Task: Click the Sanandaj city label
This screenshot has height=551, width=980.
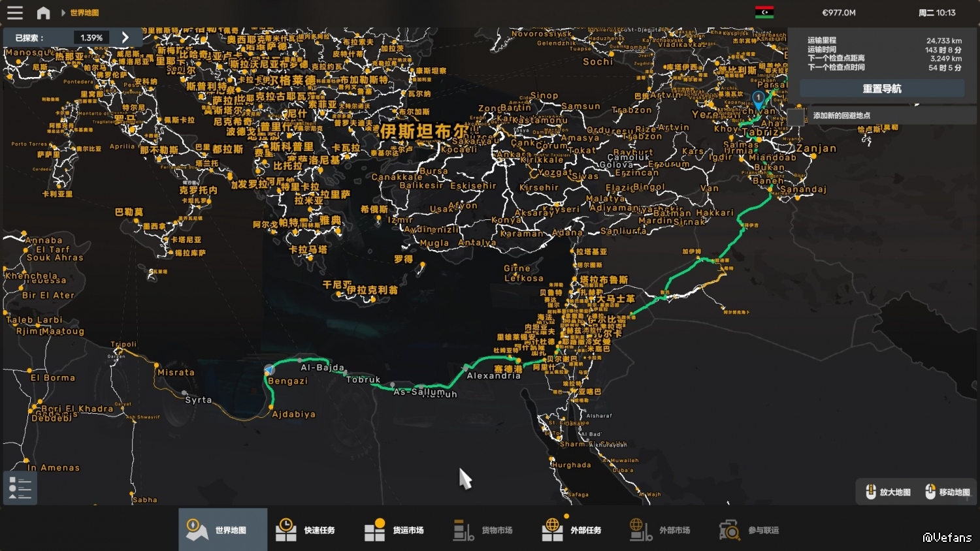Action: 803,189
